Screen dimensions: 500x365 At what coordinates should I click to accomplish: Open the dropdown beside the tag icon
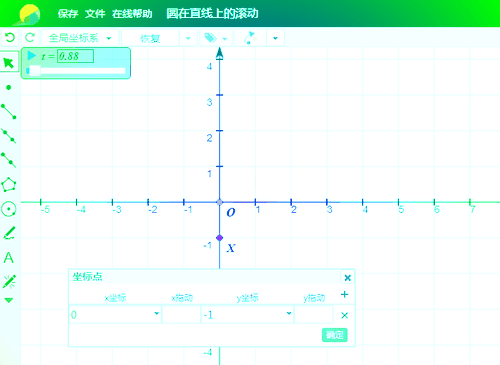pos(225,39)
